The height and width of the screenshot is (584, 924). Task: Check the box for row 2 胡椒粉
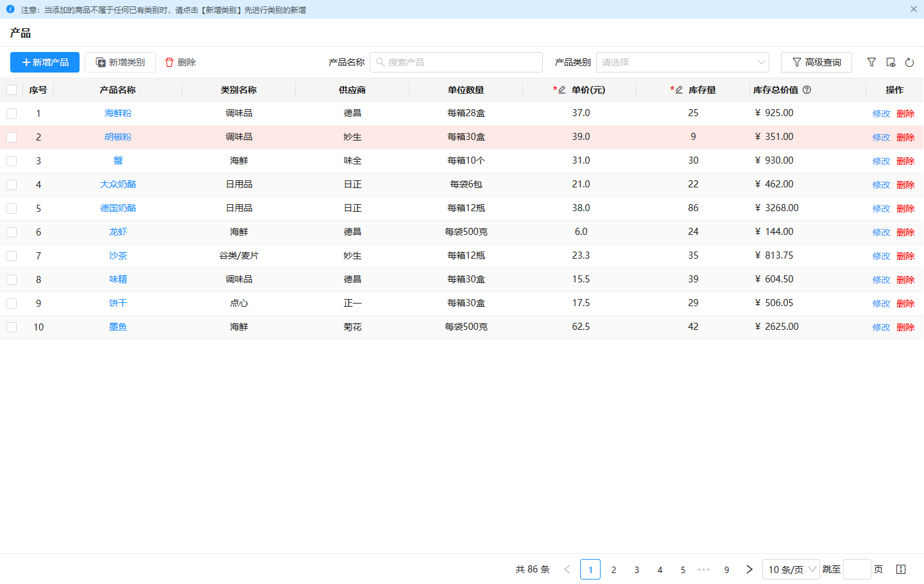click(12, 137)
